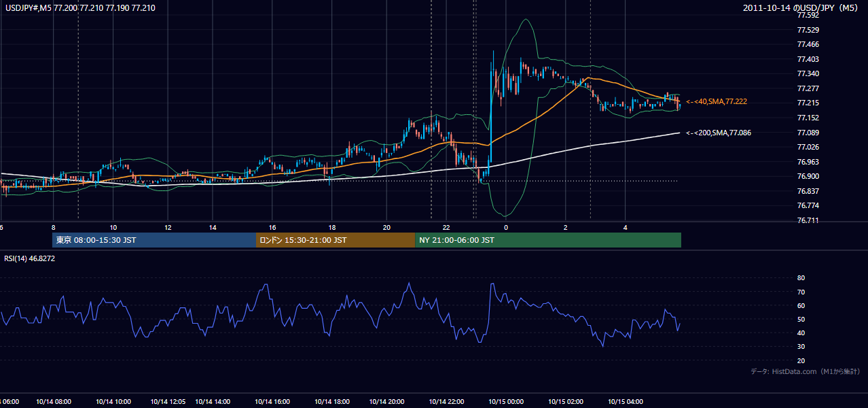Click hour 0 on the price chart axis

[506, 227]
